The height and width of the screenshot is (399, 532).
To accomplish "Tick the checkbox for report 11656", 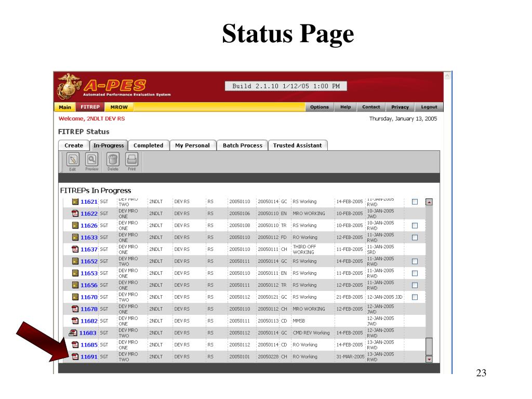I will (415, 285).
